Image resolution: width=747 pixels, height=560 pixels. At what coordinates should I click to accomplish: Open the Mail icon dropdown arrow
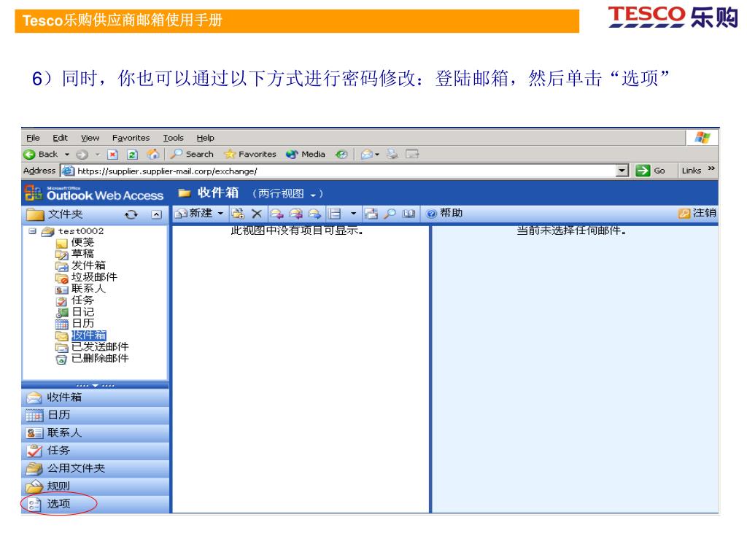(377, 155)
